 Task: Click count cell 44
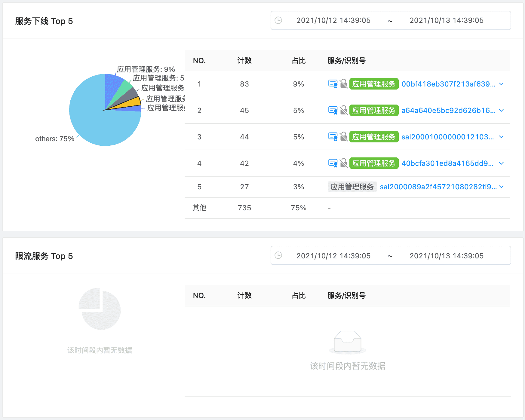[x=244, y=137]
